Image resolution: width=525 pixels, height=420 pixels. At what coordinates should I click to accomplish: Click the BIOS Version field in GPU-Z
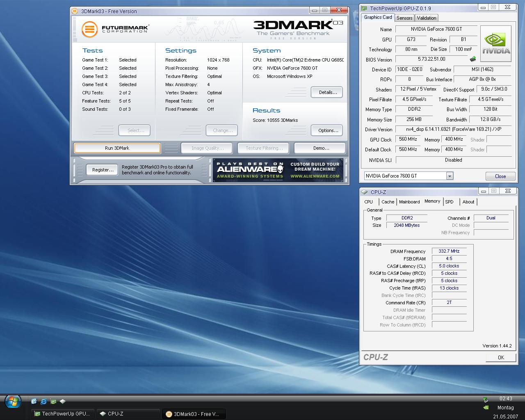pyautogui.click(x=431, y=59)
